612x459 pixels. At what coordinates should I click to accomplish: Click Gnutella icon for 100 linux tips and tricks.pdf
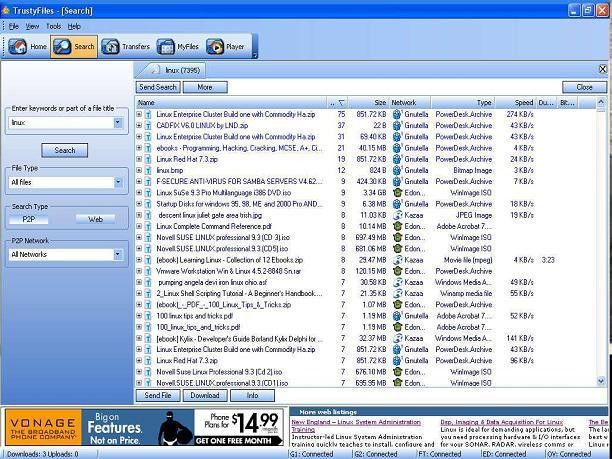397,316
